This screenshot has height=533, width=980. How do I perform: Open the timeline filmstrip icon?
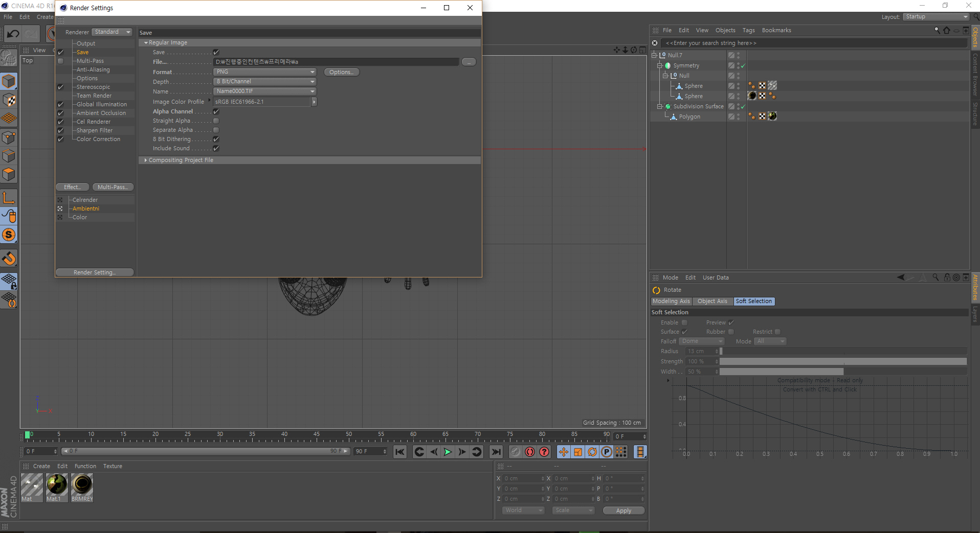[640, 452]
